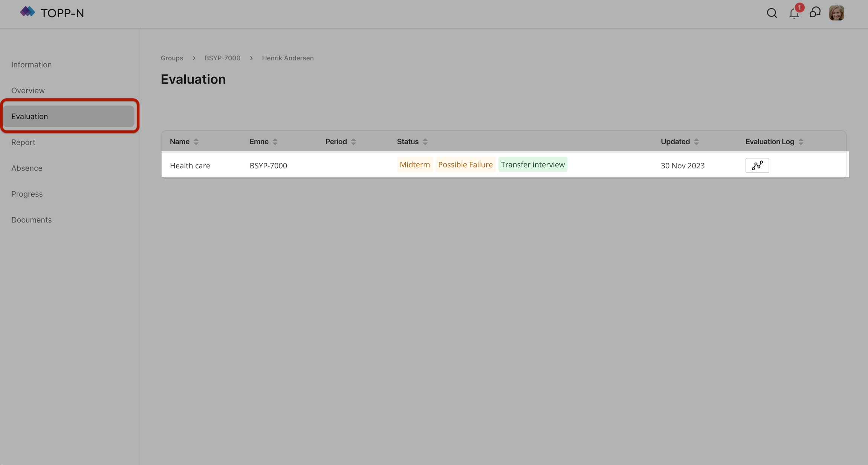Select Absence in the sidebar
Image resolution: width=868 pixels, height=465 pixels.
(27, 168)
